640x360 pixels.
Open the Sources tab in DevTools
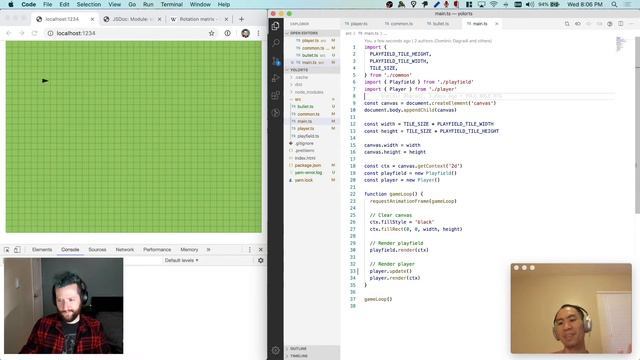pyautogui.click(x=97, y=249)
